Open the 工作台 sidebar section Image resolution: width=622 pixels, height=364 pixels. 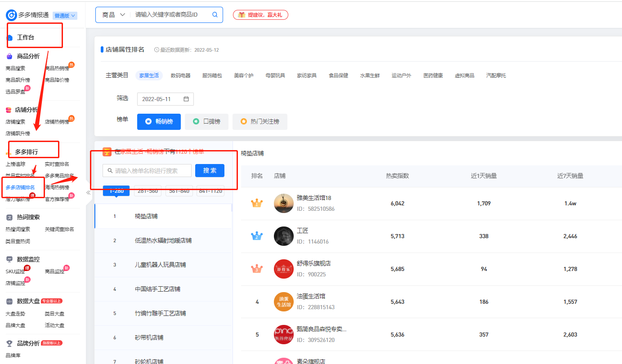click(x=26, y=37)
